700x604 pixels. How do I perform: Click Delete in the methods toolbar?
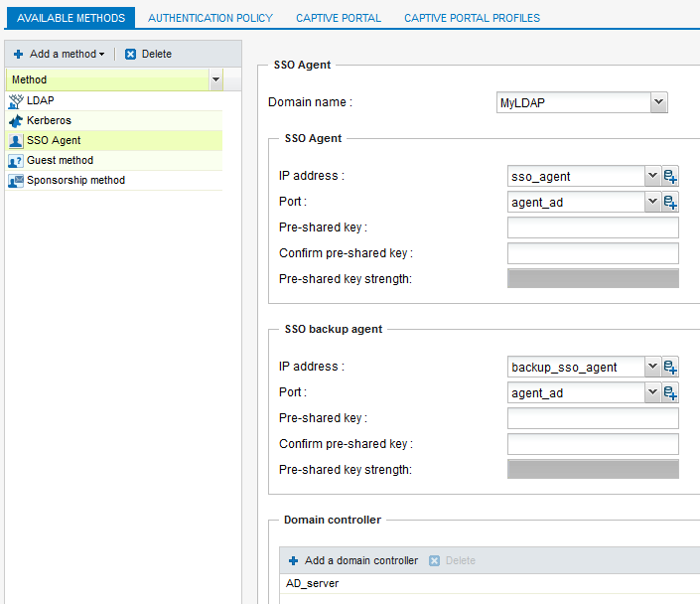click(149, 54)
